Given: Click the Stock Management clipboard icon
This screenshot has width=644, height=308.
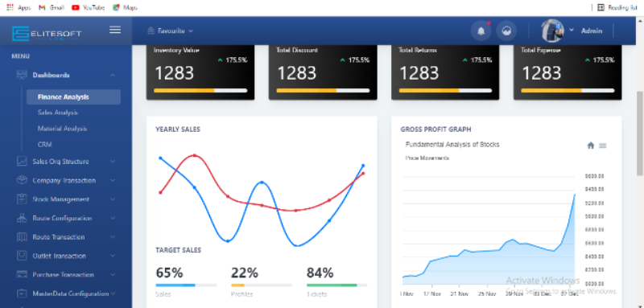Looking at the screenshot, I should (x=22, y=199).
